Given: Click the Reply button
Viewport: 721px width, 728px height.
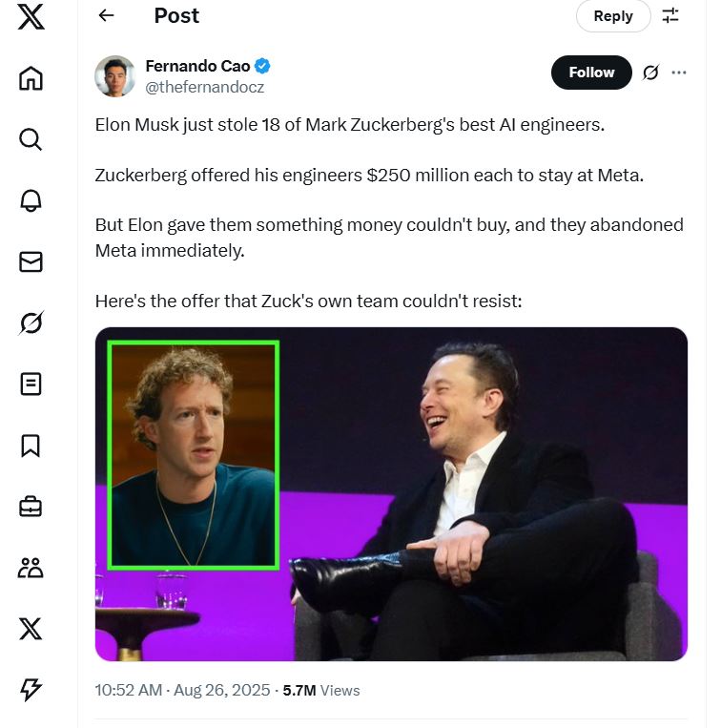Looking at the screenshot, I should click(x=612, y=15).
